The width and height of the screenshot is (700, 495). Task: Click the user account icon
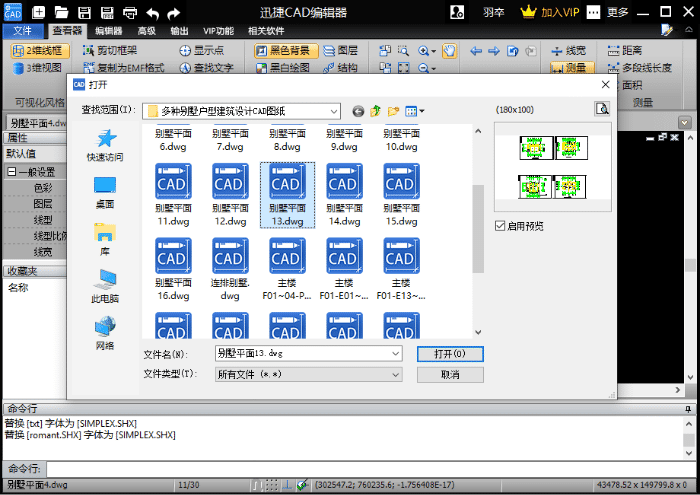(x=457, y=12)
